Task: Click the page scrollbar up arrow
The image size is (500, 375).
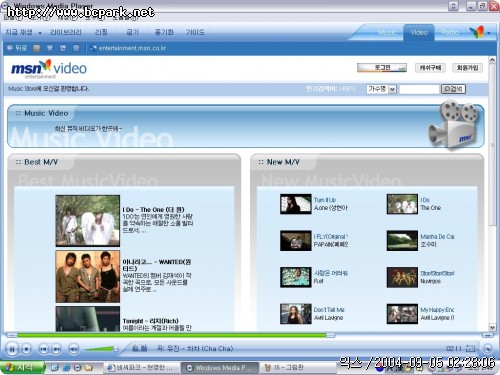Action: 492,60
